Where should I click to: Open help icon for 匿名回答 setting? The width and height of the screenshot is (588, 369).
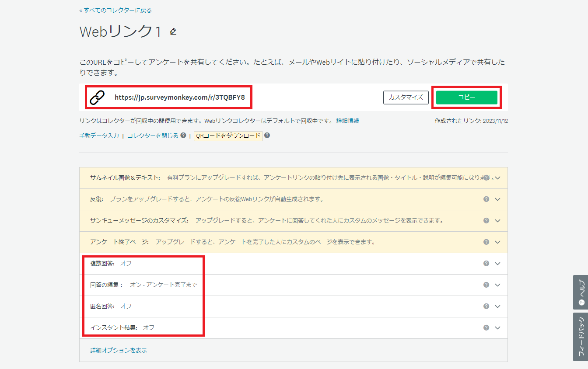tap(486, 306)
